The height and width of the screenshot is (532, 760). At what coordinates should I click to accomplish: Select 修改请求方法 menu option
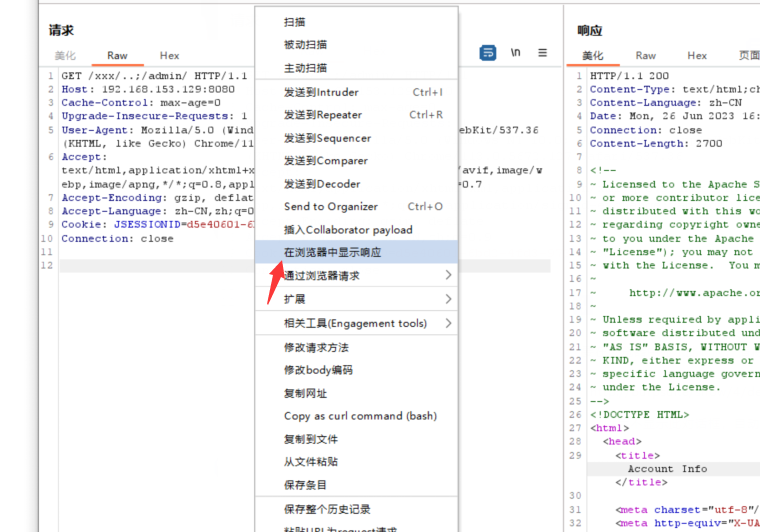pyautogui.click(x=316, y=347)
